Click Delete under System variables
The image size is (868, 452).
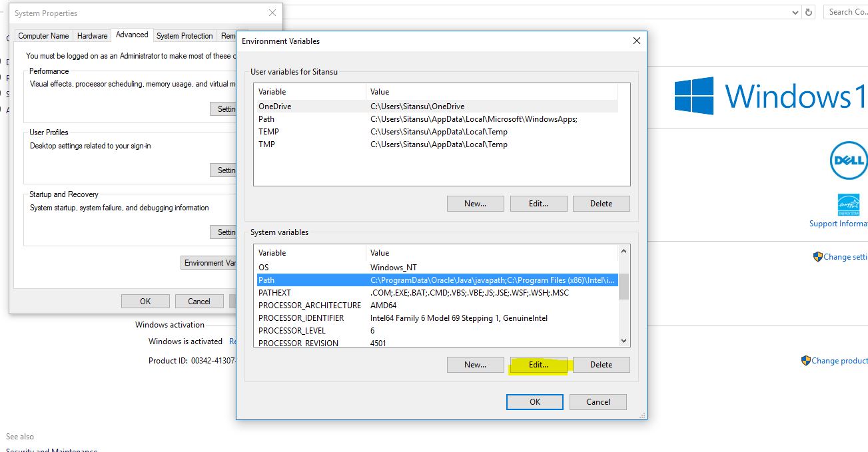click(601, 364)
